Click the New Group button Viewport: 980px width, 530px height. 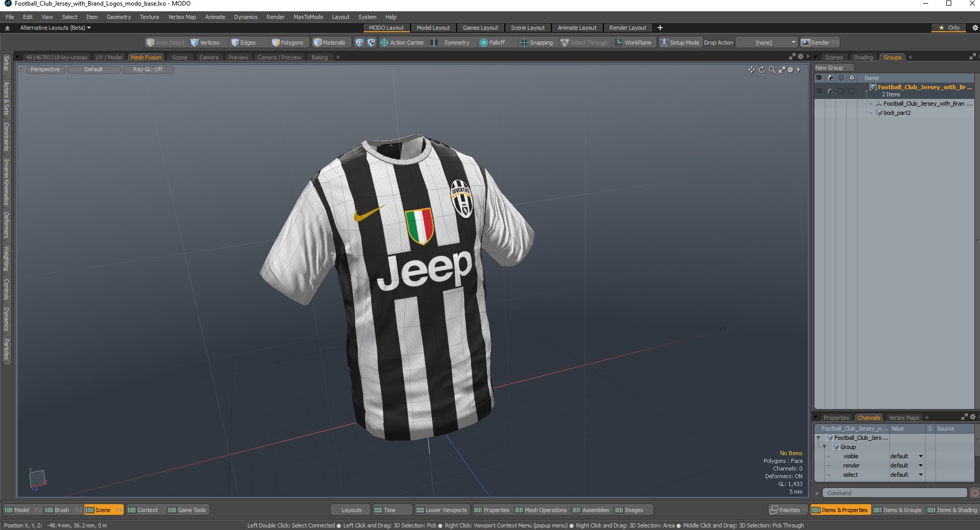click(833, 68)
